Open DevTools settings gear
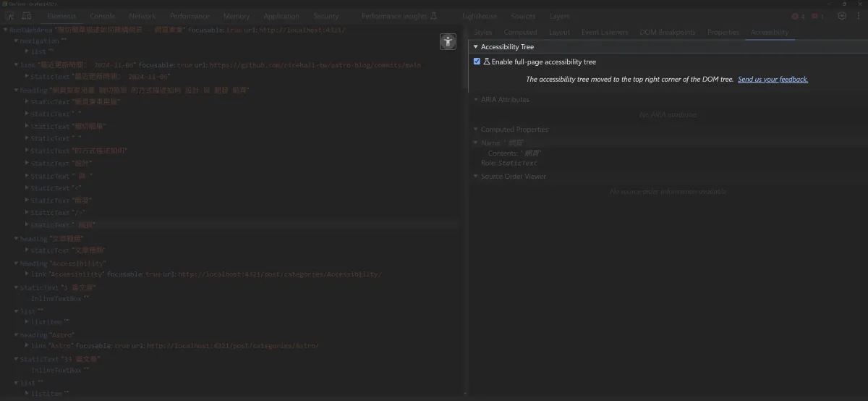The width and height of the screenshot is (868, 401). point(842,16)
